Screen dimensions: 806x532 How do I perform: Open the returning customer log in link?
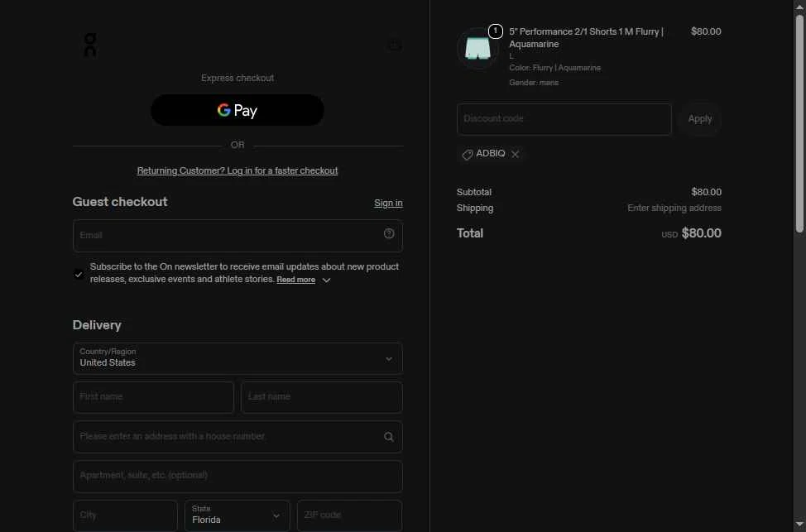(237, 170)
